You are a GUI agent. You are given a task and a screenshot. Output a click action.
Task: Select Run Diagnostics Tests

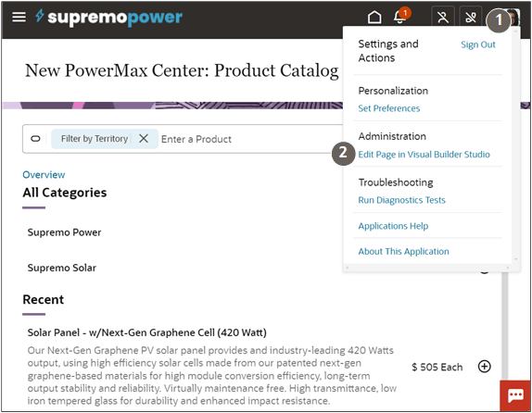click(x=401, y=200)
